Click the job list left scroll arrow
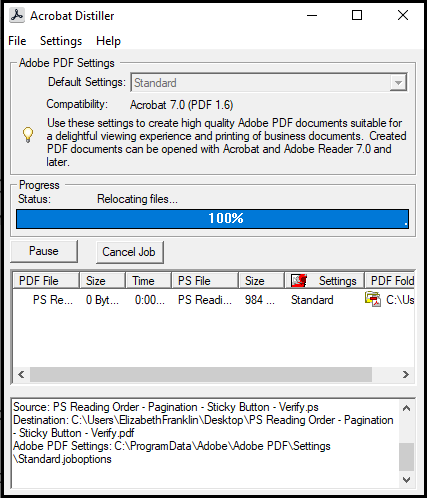Viewport: 427px width, 498px height. click(21, 375)
